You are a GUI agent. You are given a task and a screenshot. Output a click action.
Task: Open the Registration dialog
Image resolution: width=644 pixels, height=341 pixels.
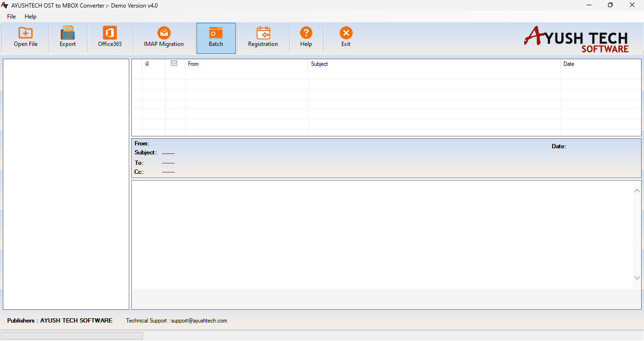(263, 37)
